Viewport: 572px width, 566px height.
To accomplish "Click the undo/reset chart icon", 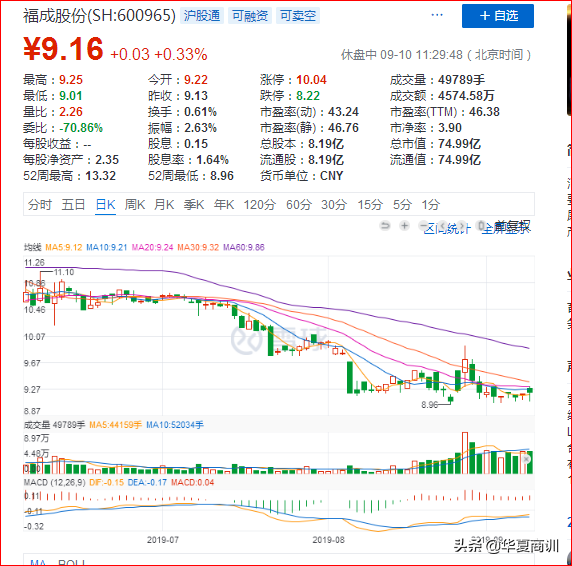I will click(384, 226).
